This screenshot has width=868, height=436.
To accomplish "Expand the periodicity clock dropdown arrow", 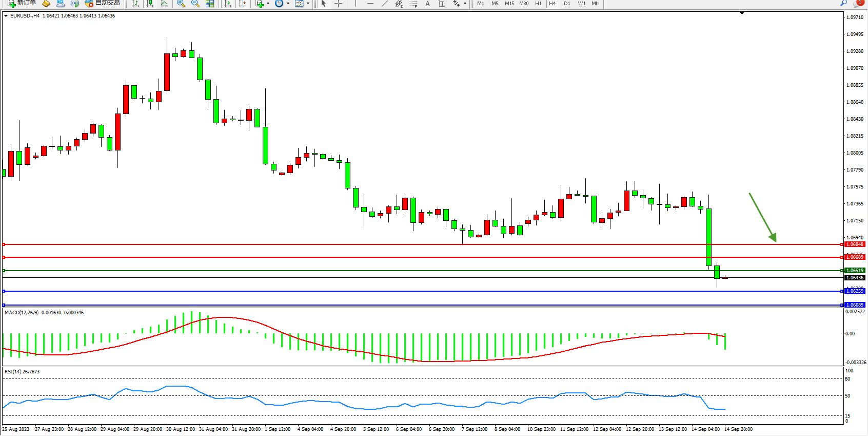I will [288, 4].
